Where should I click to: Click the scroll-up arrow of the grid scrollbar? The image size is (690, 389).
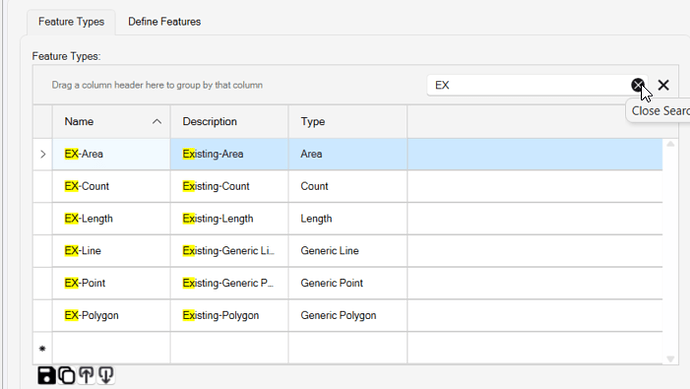[670, 144]
